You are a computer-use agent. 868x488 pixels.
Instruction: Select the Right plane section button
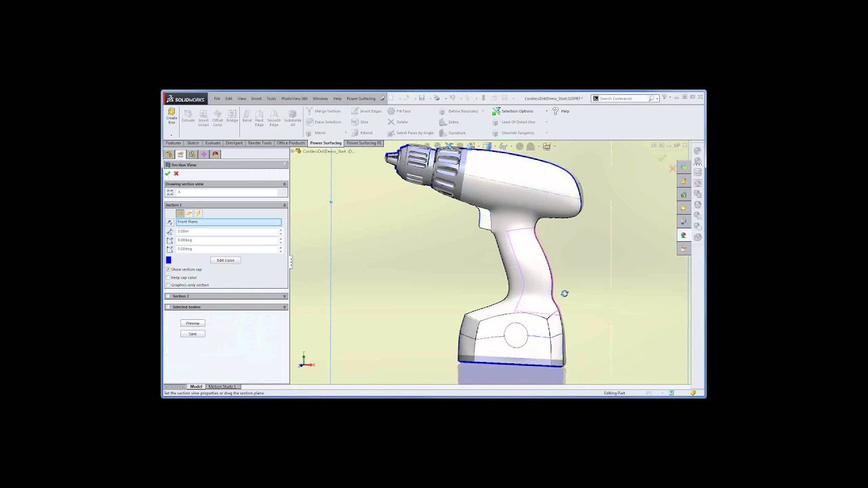pos(198,213)
